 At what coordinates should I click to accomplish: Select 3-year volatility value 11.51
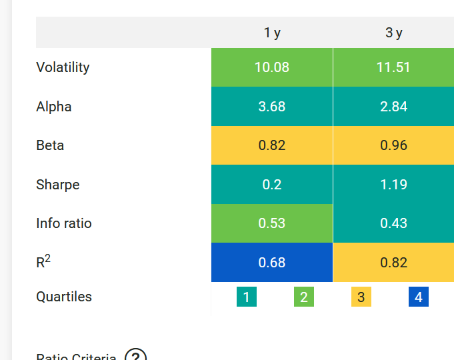point(394,67)
